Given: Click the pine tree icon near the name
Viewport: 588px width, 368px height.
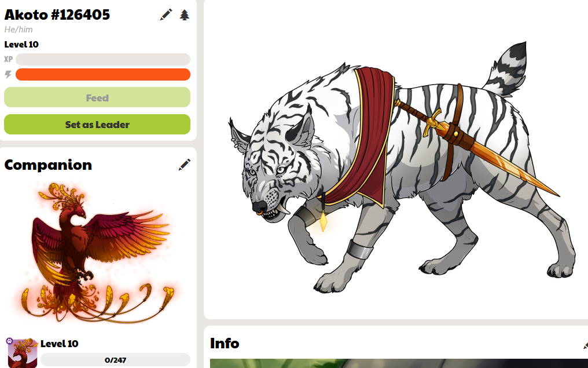Looking at the screenshot, I should (184, 15).
